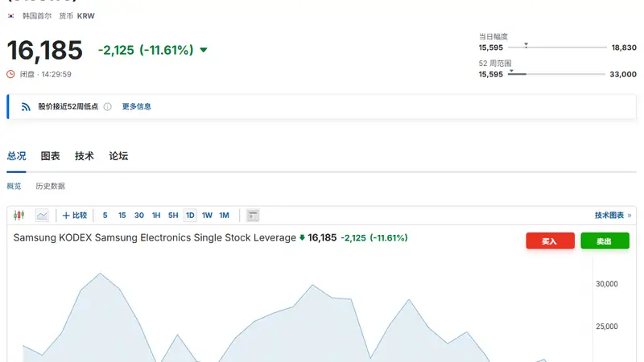Switch to the 图表 chart tab
Viewport: 644px width, 362px height.
click(50, 156)
